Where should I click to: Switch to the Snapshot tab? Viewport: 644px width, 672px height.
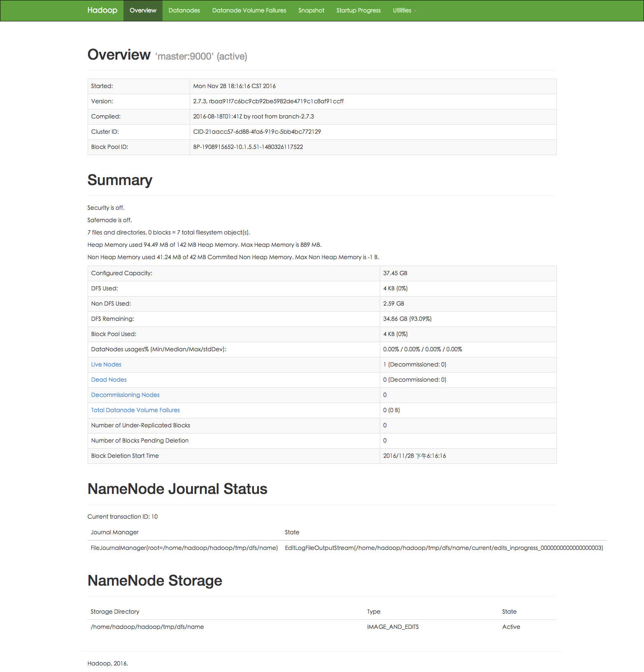pos(311,11)
